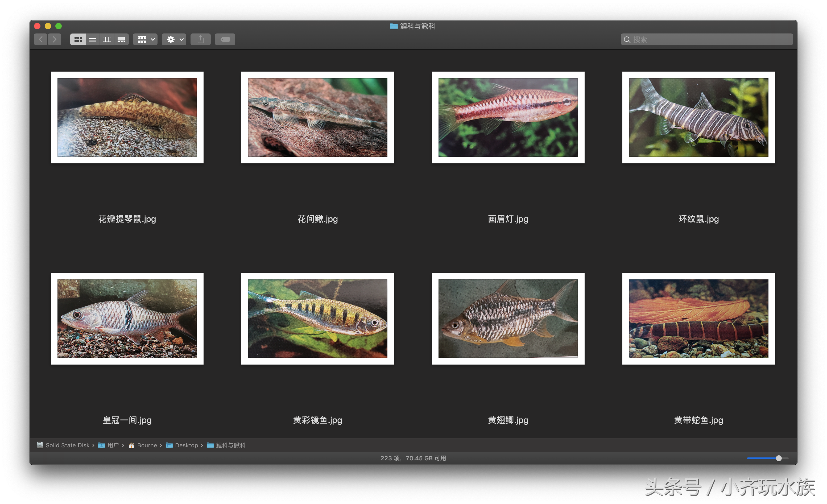Switch to gallery view
This screenshot has height=504, width=827.
point(122,40)
